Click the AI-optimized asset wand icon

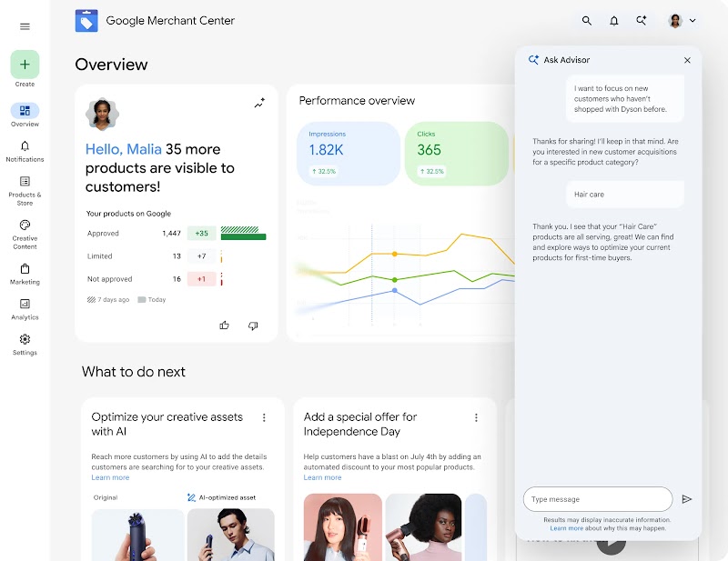click(191, 497)
